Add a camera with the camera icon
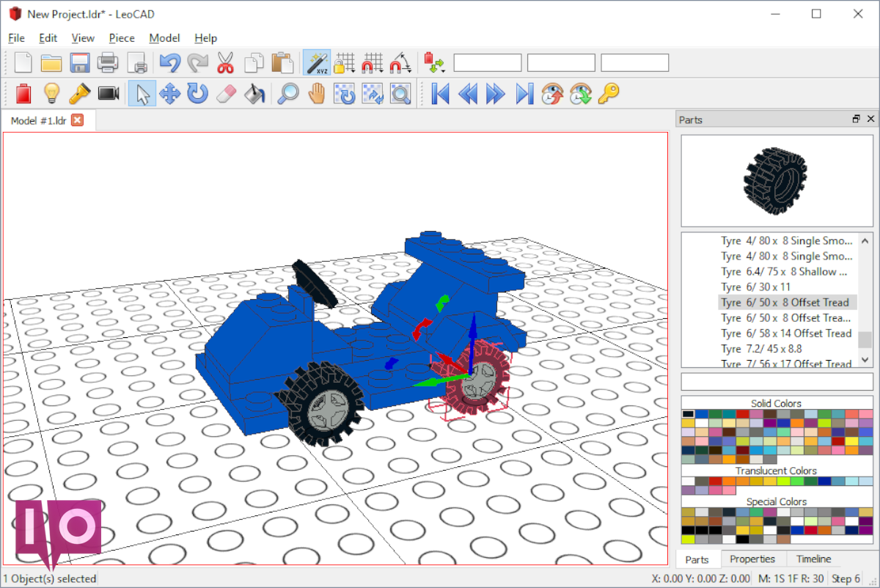This screenshot has width=880, height=588. pos(109,94)
